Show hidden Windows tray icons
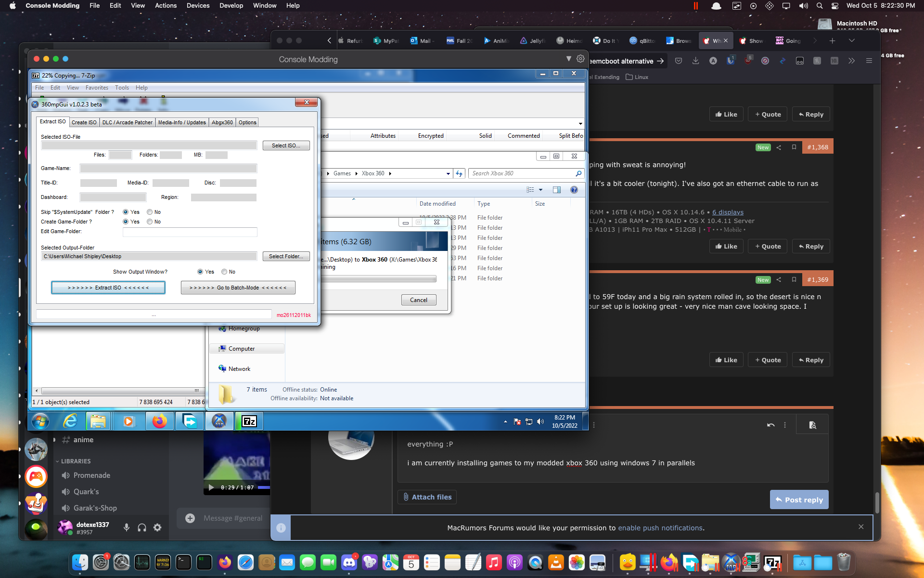 pyautogui.click(x=505, y=421)
